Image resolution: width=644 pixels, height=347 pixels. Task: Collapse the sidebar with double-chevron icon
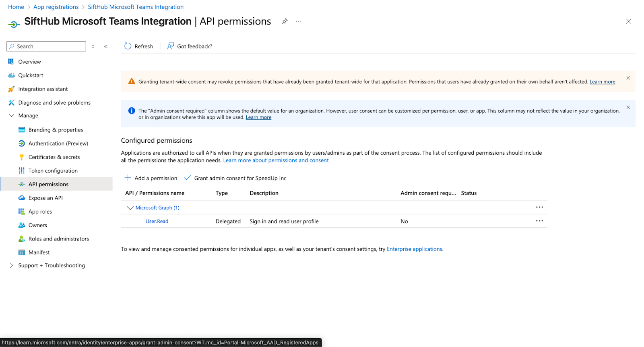[106, 46]
